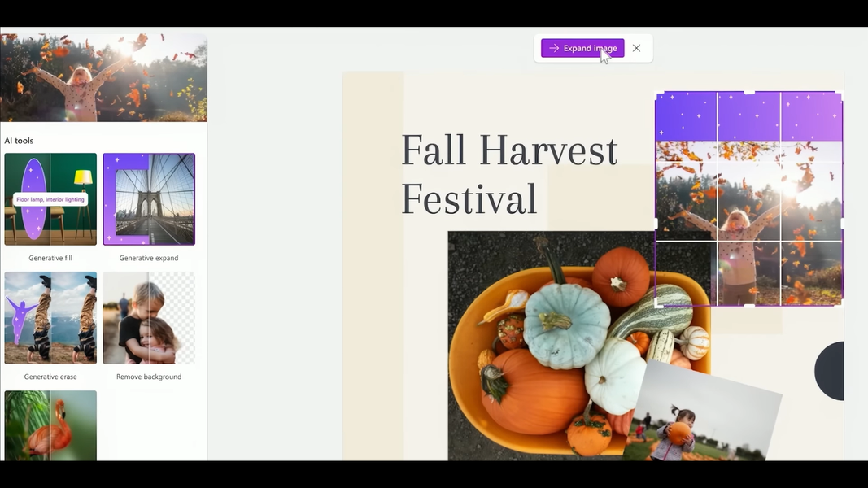This screenshot has width=868, height=488.
Task: Click the Remove background label
Action: pos(149,377)
